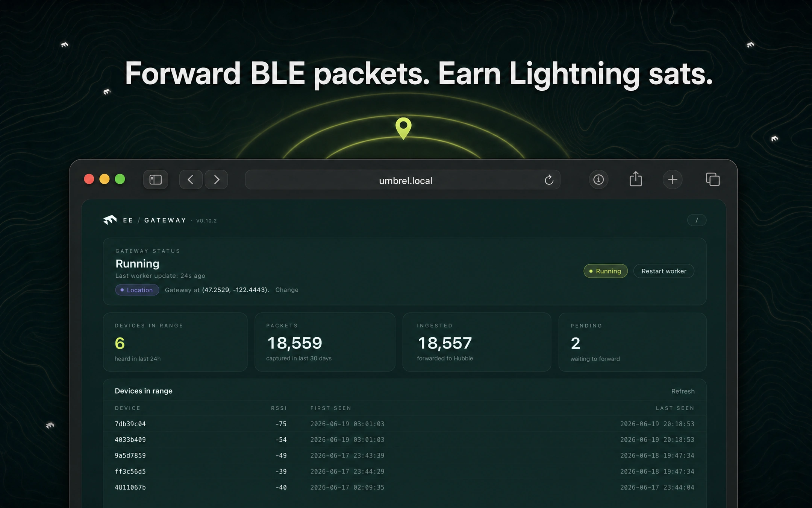Select device 4811067b

[130, 487]
